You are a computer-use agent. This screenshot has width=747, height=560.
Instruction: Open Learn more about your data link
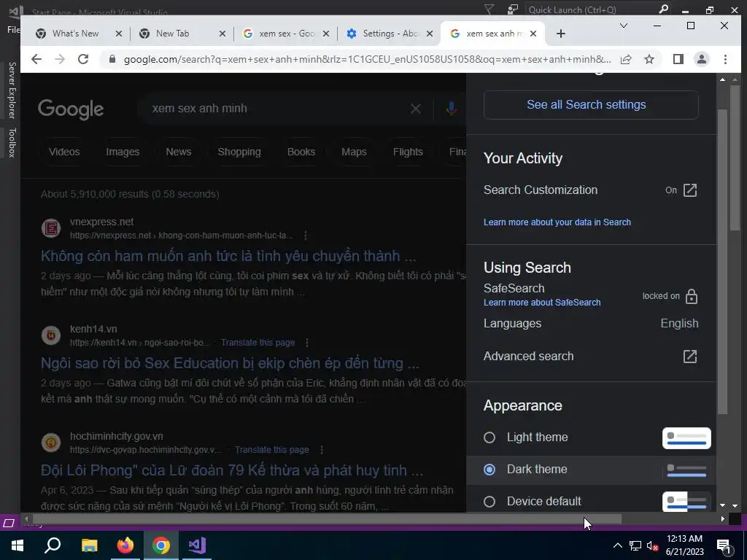tap(557, 222)
